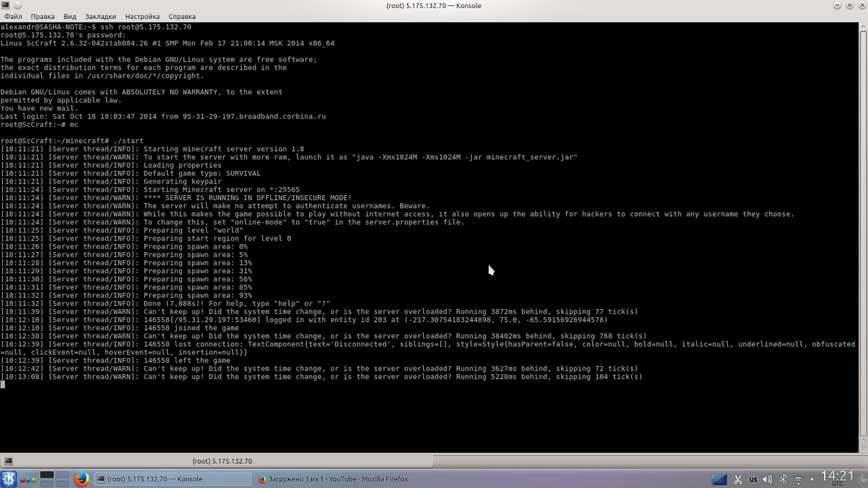This screenshot has width=868, height=488.
Task: Open the volume speaker tray icon
Action: (768, 479)
